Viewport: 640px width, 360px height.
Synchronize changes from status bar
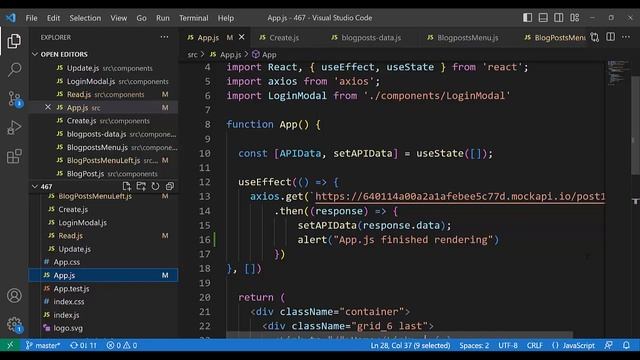[x=83, y=345]
